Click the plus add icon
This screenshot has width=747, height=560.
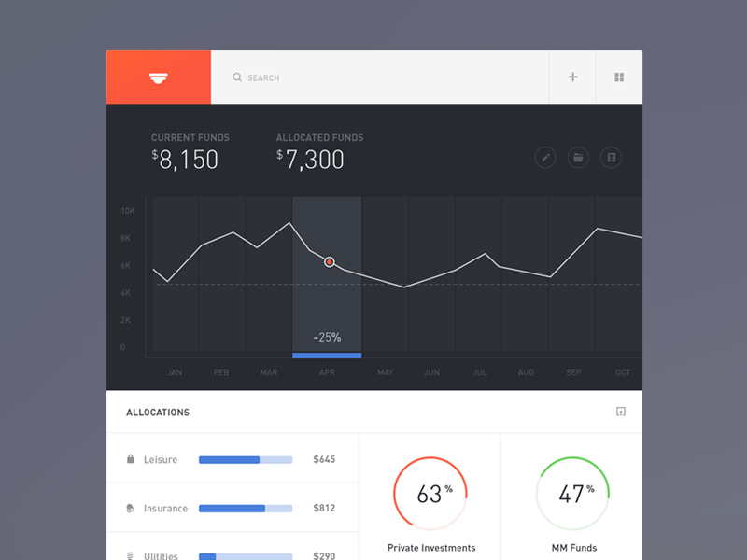click(x=573, y=77)
